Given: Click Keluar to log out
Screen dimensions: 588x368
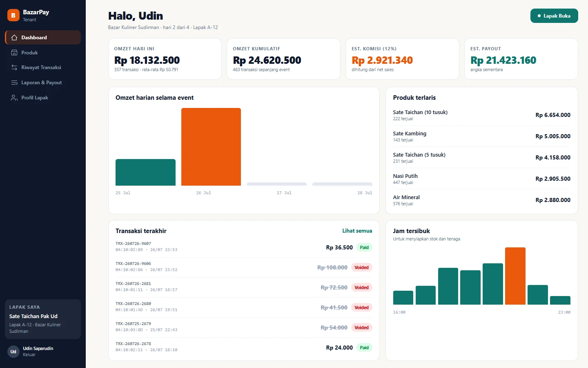Looking at the screenshot, I should (29, 355).
